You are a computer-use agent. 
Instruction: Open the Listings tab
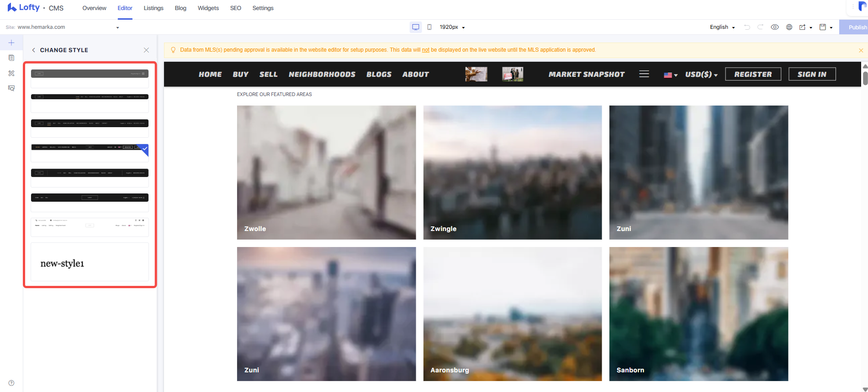tap(153, 8)
